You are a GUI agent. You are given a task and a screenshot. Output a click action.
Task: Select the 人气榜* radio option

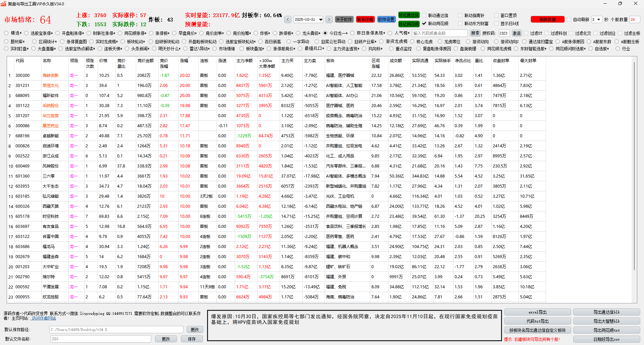pyautogui.click(x=390, y=33)
